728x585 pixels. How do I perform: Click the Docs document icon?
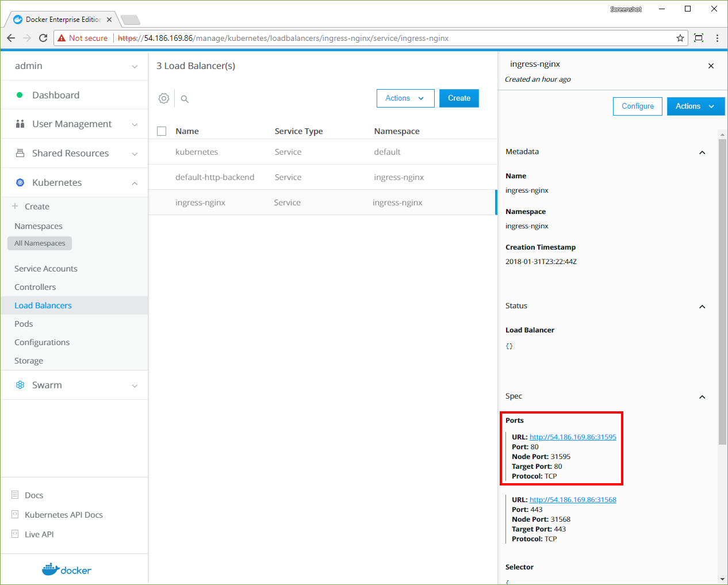pos(15,495)
